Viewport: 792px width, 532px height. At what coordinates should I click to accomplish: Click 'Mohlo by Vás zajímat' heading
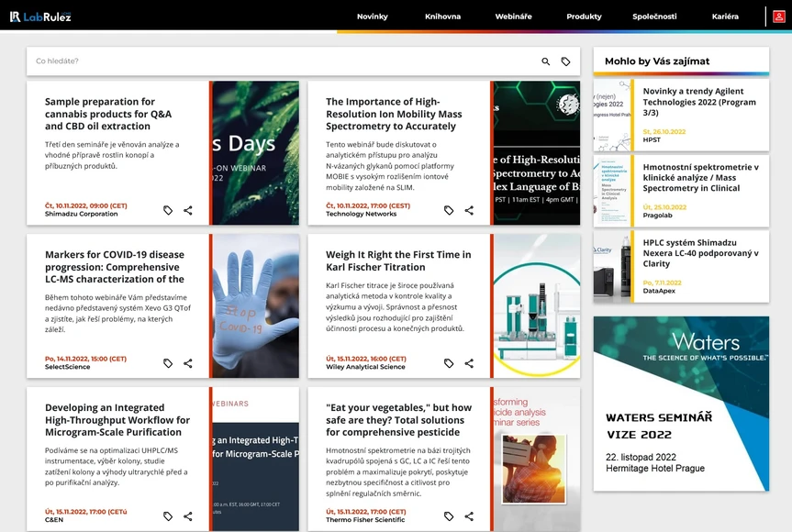tap(657, 61)
